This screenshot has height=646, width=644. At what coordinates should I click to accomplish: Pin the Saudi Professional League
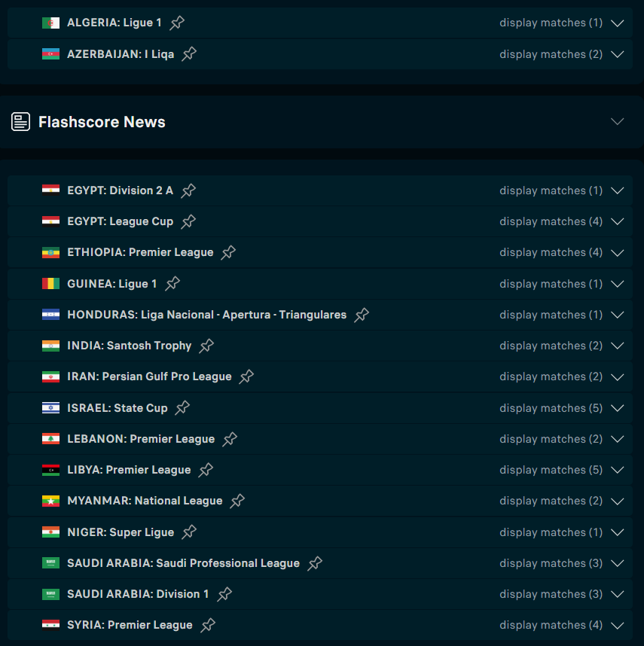pos(315,563)
